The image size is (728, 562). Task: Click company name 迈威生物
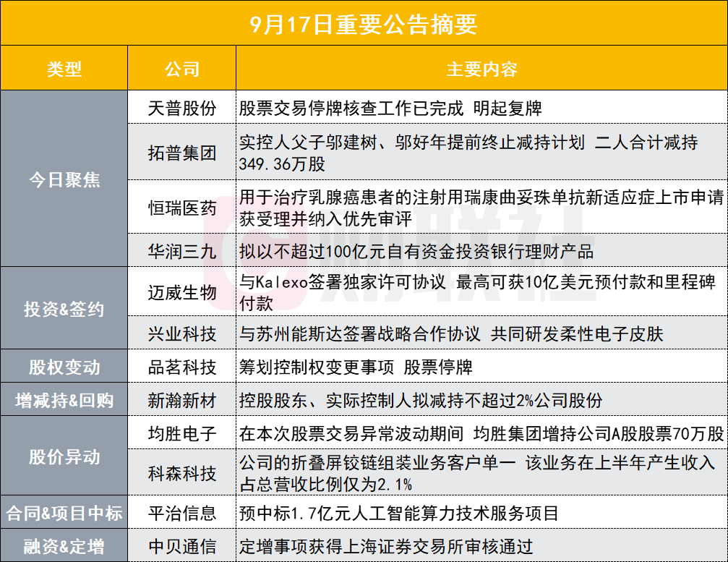[181, 293]
